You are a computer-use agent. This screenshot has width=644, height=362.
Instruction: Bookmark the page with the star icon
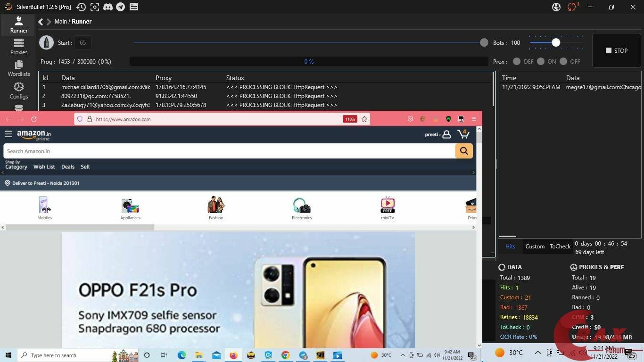click(364, 119)
